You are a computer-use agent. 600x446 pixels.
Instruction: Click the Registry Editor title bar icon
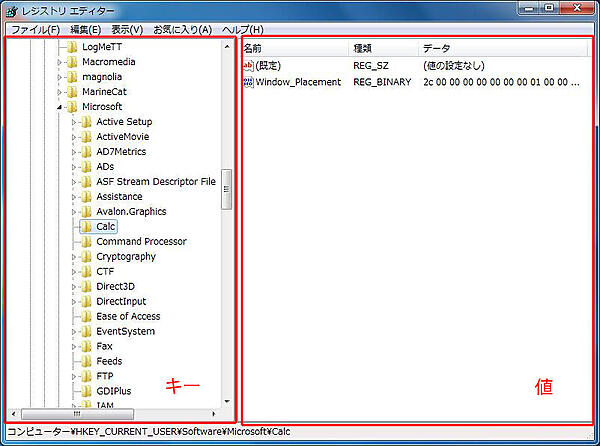(x=12, y=11)
